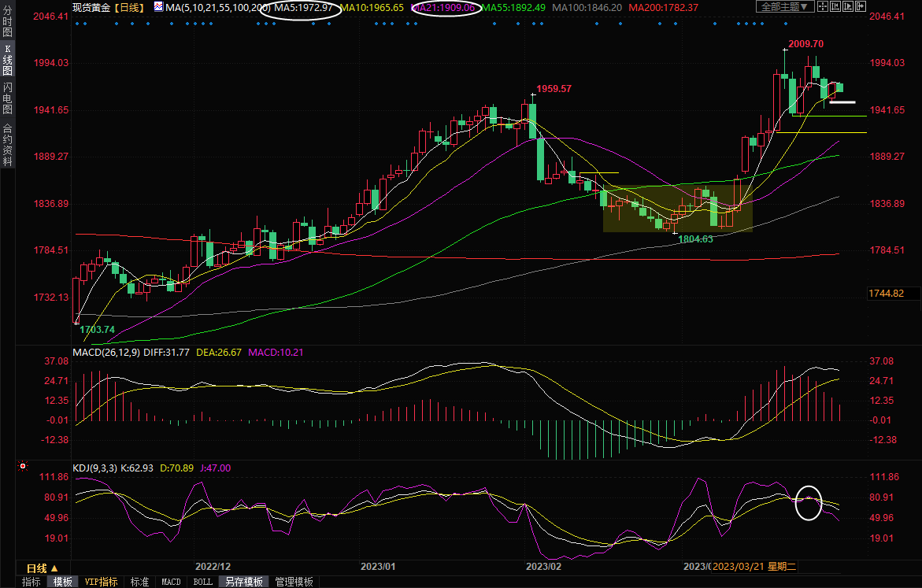
Task: Apply the 标准 template
Action: pos(139,582)
